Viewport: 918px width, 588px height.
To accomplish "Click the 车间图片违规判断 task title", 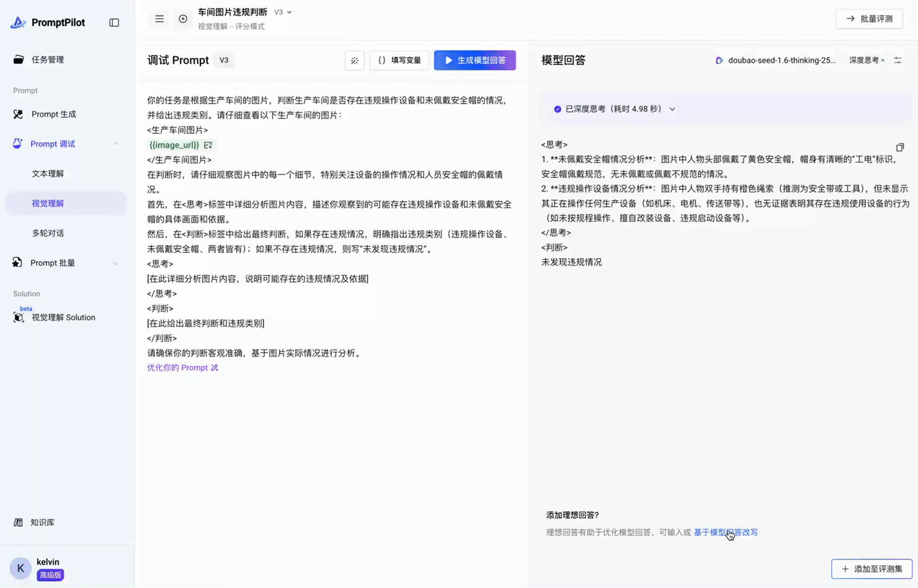I will (x=233, y=12).
